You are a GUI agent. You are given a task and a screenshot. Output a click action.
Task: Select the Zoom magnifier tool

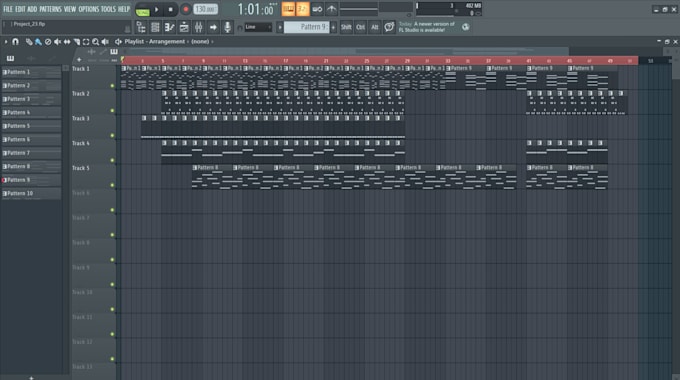pos(95,42)
